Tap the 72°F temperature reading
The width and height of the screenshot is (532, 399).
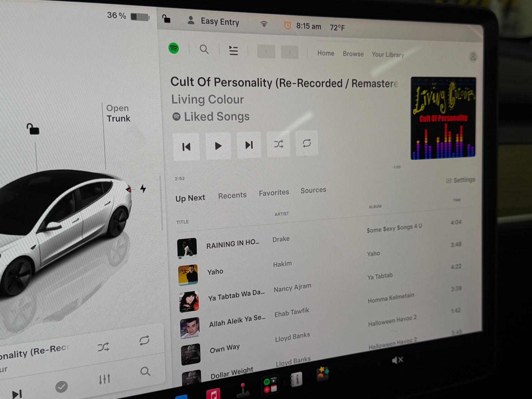tap(337, 28)
